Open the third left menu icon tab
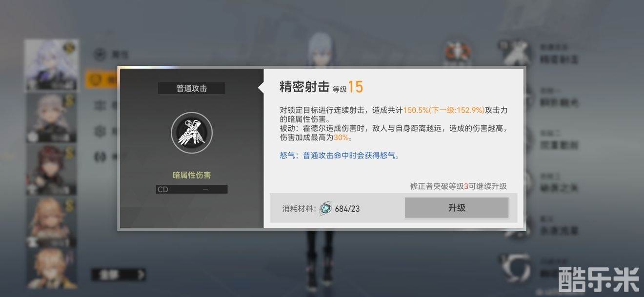This screenshot has width=644, height=297. tap(101, 105)
